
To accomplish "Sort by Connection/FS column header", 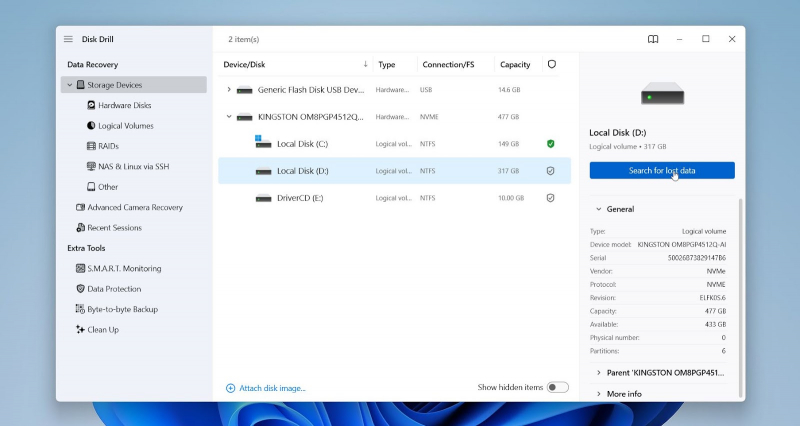I will click(x=448, y=64).
